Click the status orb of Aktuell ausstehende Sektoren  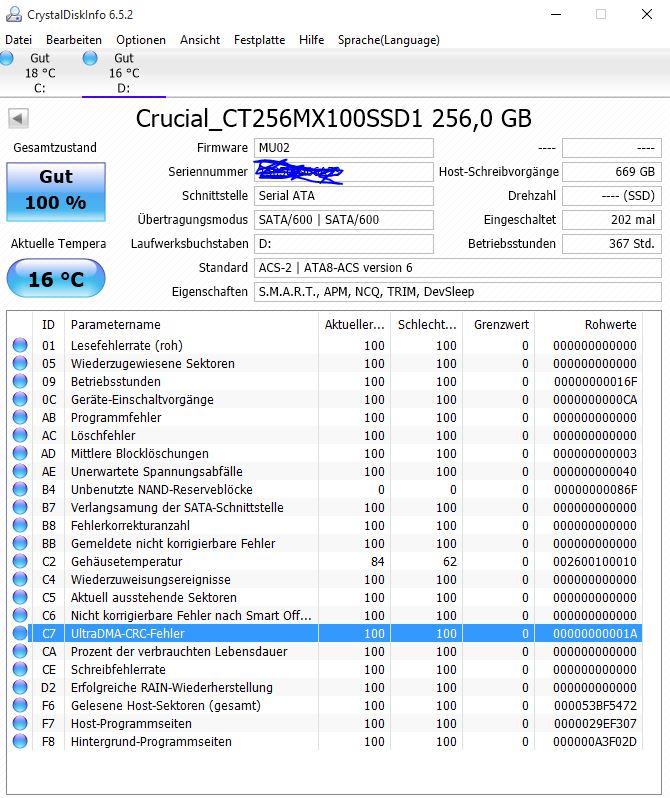pos(20,597)
